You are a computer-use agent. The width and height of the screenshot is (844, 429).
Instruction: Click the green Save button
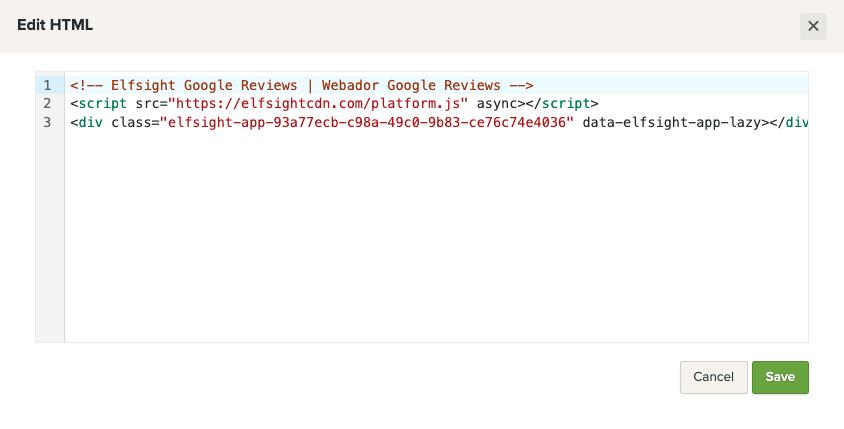pos(780,377)
